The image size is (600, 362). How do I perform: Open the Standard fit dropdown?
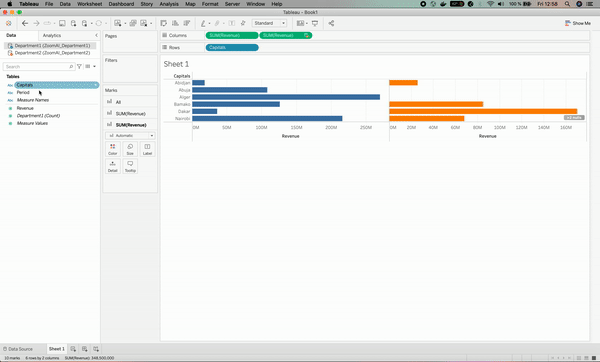(x=269, y=23)
